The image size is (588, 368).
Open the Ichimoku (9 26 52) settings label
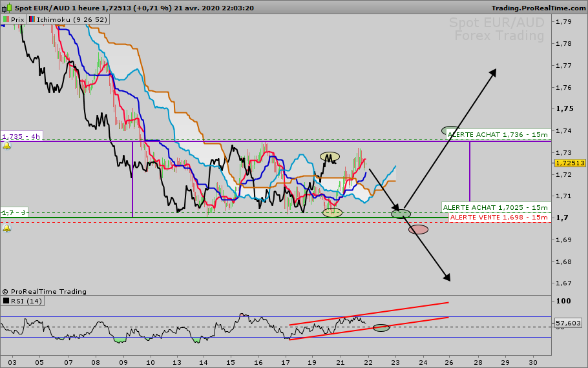coord(71,20)
